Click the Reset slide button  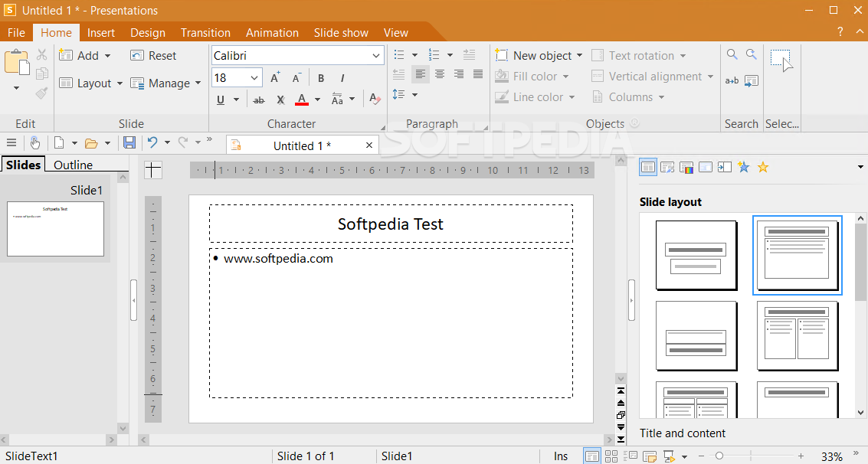click(x=153, y=55)
